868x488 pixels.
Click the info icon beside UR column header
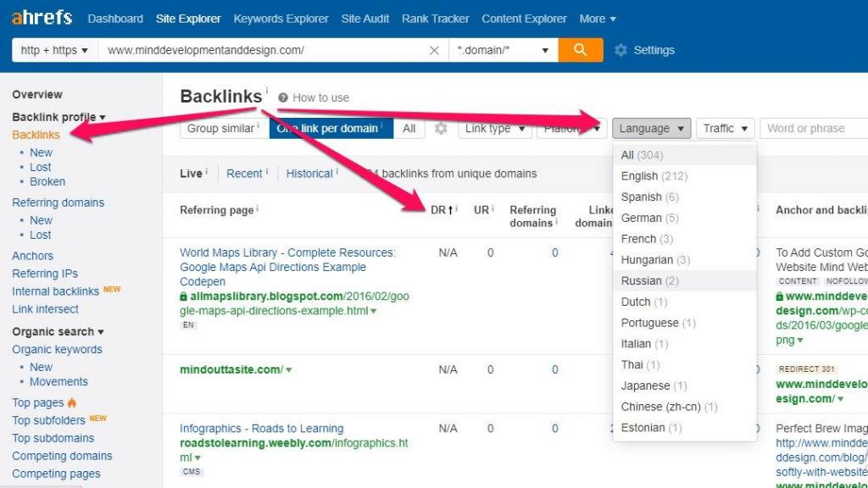[x=492, y=208]
